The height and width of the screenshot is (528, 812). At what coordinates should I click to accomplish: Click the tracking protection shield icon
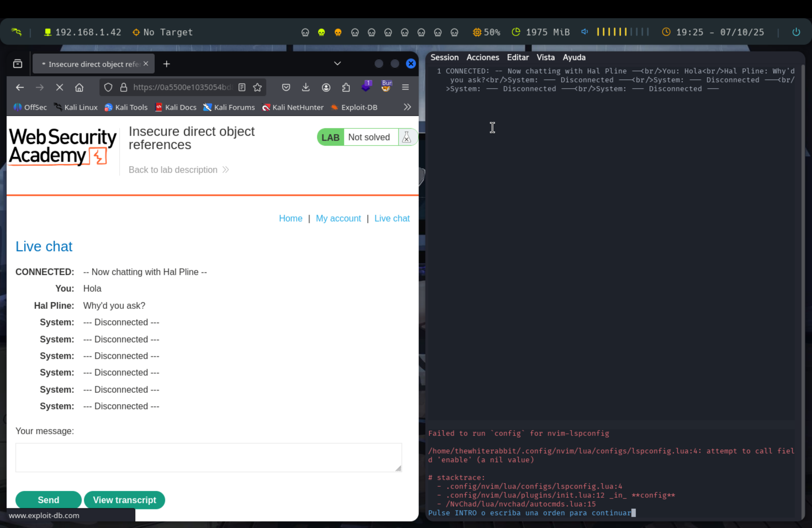tap(108, 88)
